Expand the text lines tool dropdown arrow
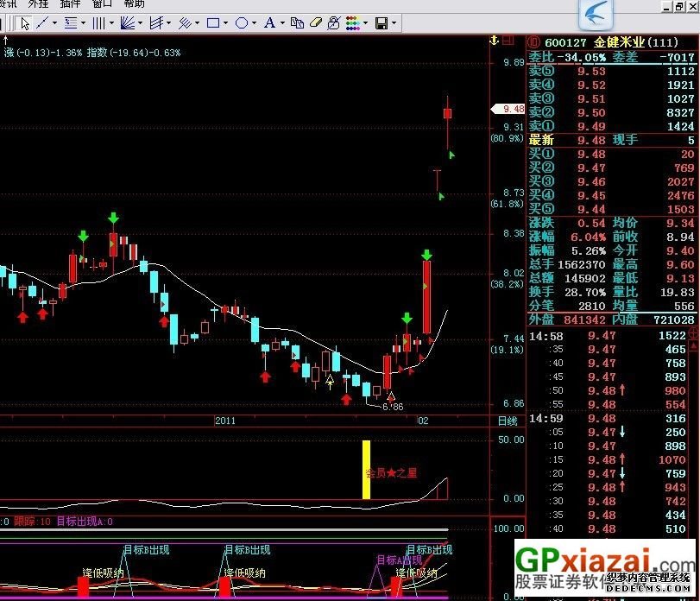The height and width of the screenshot is (601, 700). [83, 23]
